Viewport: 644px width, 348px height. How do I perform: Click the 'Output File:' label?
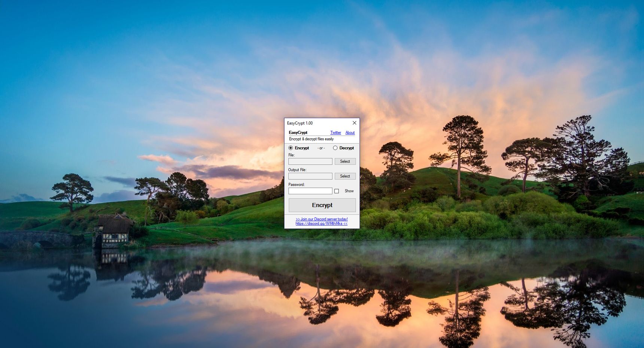[x=297, y=170]
